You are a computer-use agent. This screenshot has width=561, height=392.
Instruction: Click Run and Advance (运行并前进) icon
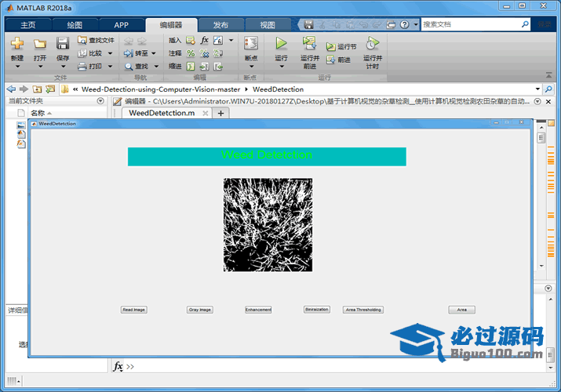coord(309,44)
